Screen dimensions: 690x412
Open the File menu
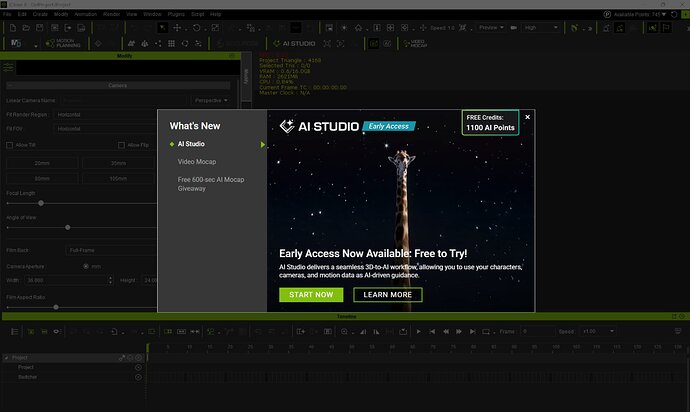7,14
